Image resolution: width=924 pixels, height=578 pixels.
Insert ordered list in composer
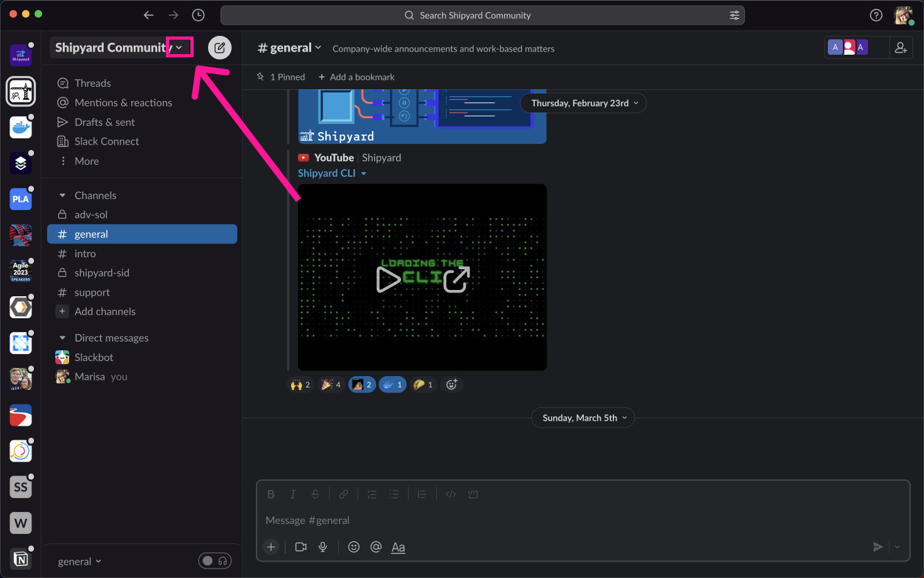pyautogui.click(x=372, y=494)
